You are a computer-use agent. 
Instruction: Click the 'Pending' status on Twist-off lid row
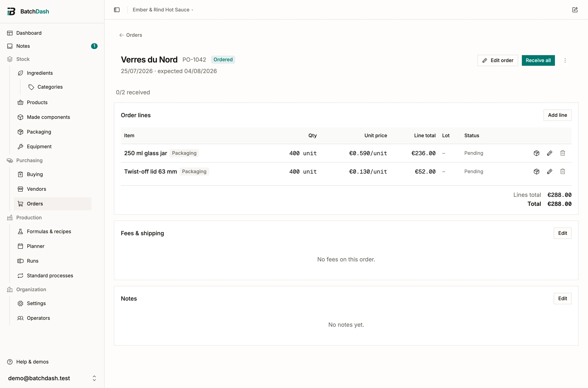click(473, 172)
